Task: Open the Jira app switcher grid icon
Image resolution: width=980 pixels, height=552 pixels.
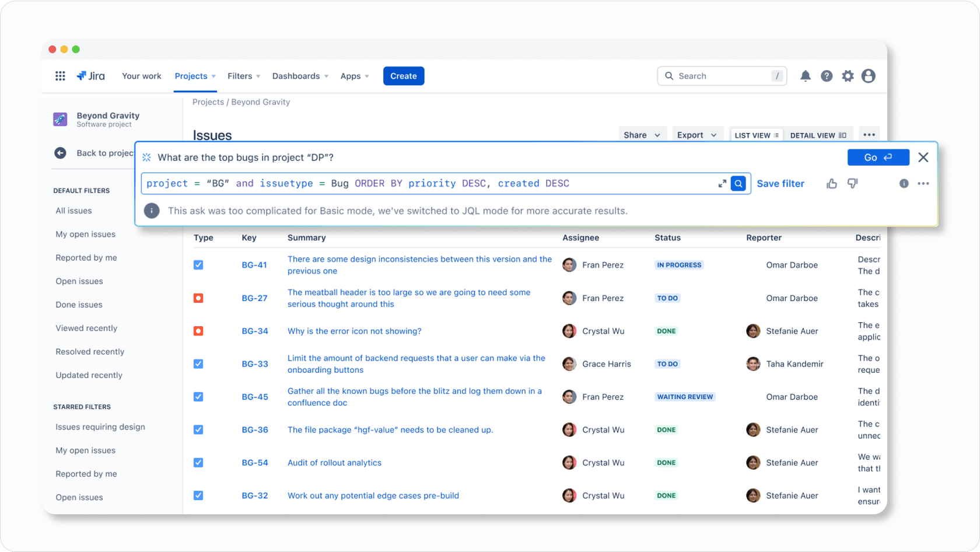Action: (x=60, y=75)
